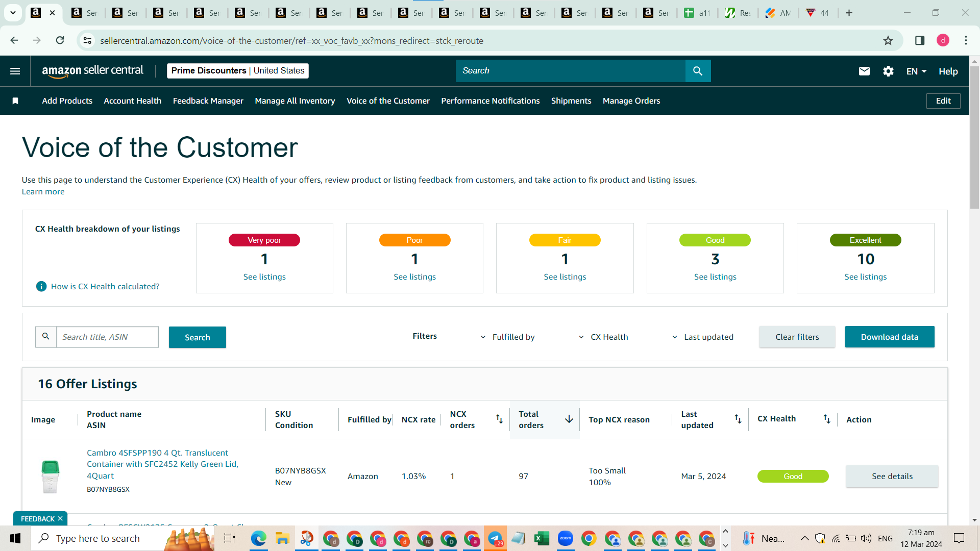Open Microsoft Edge from the taskbar

pyautogui.click(x=259, y=538)
